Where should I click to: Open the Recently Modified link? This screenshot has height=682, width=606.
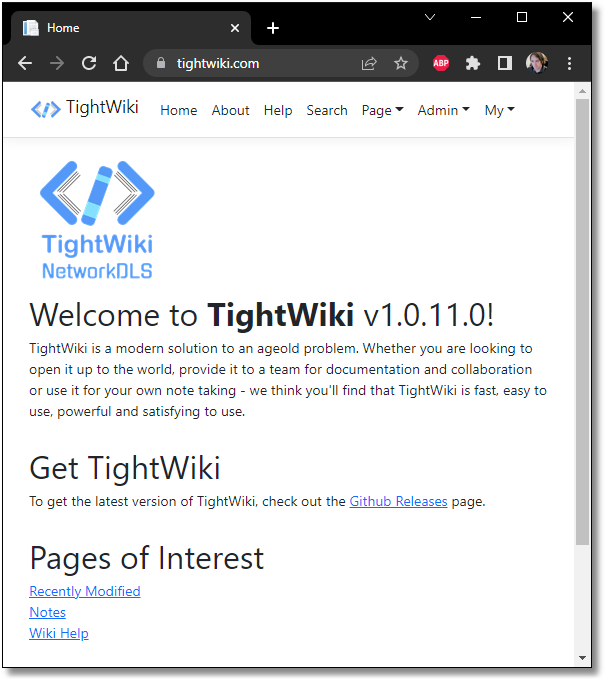[x=85, y=591]
